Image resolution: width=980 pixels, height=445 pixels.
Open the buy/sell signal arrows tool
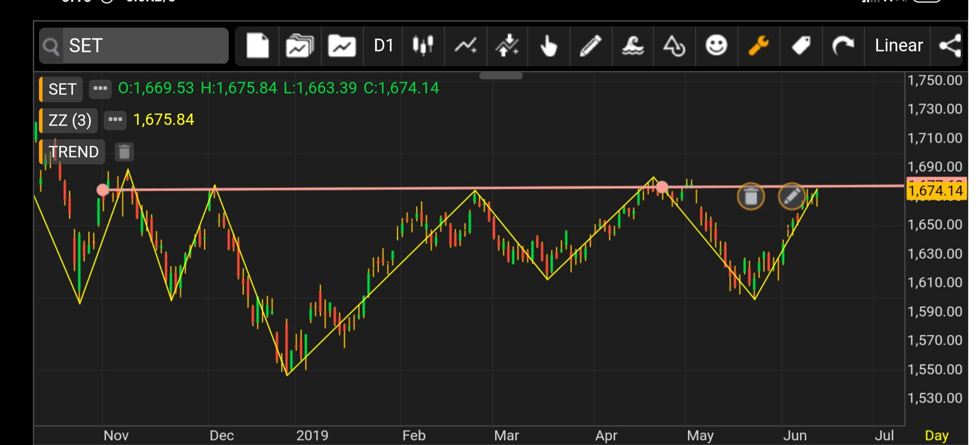point(507,46)
